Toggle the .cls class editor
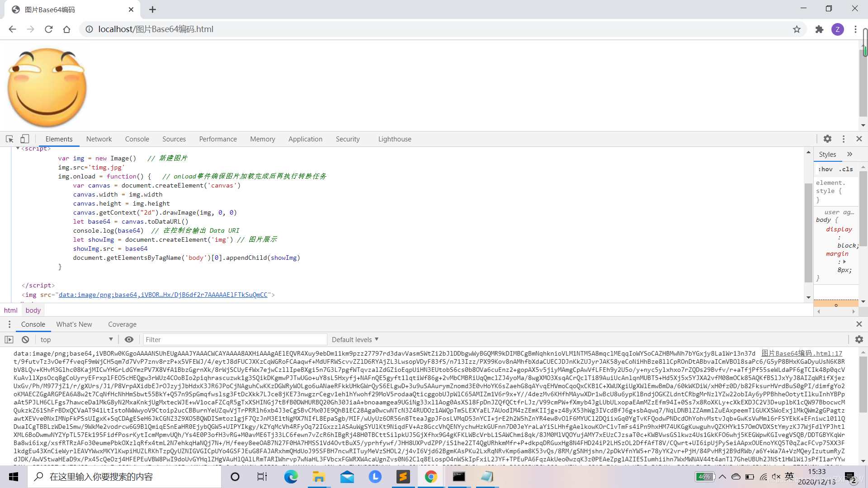Viewport: 868px width, 488px height. [x=846, y=169]
